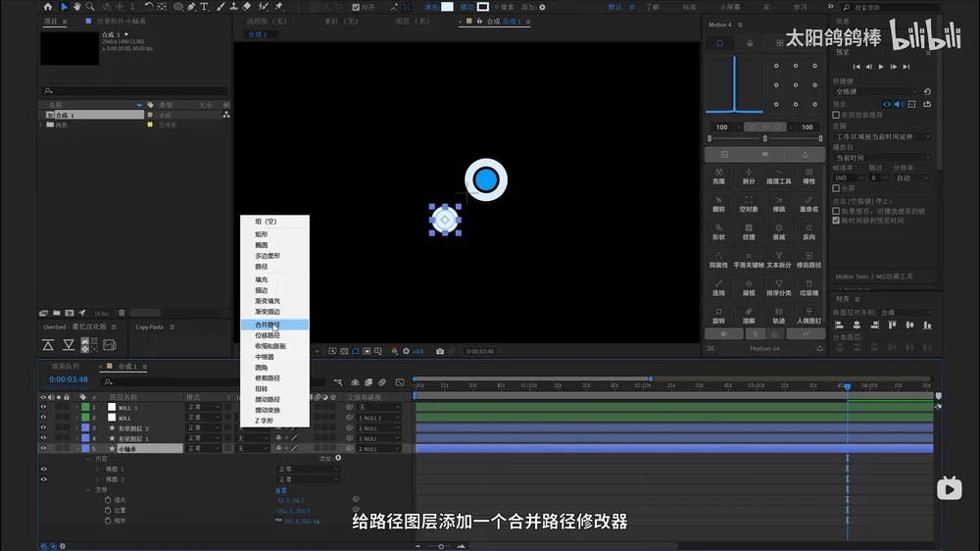
Task: Click the 排序分类 sort button in Motion panel
Action: [x=779, y=288]
